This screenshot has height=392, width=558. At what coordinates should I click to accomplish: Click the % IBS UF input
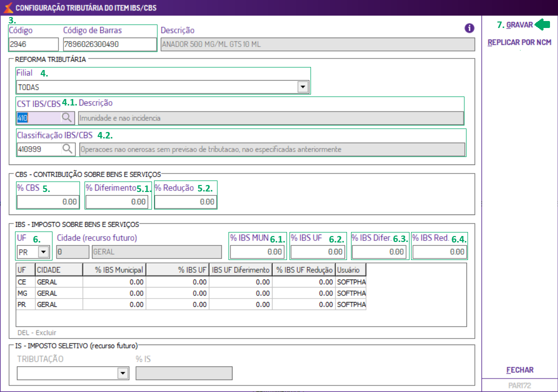[317, 252]
